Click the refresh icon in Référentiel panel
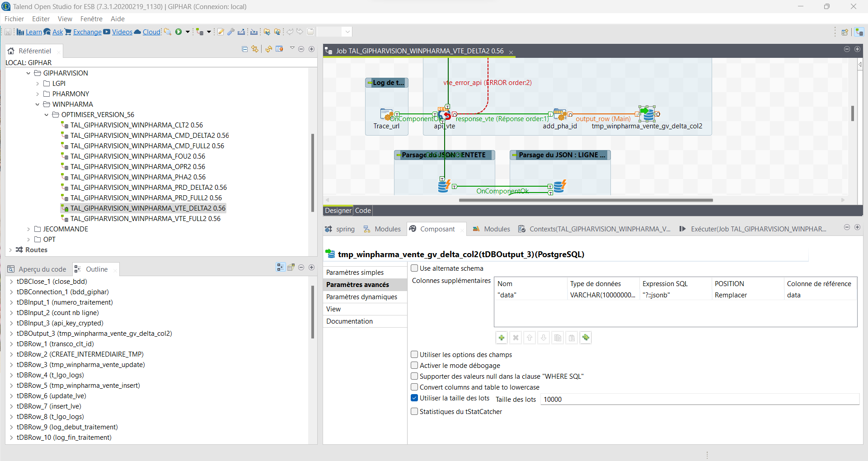This screenshot has height=461, width=868. (268, 49)
